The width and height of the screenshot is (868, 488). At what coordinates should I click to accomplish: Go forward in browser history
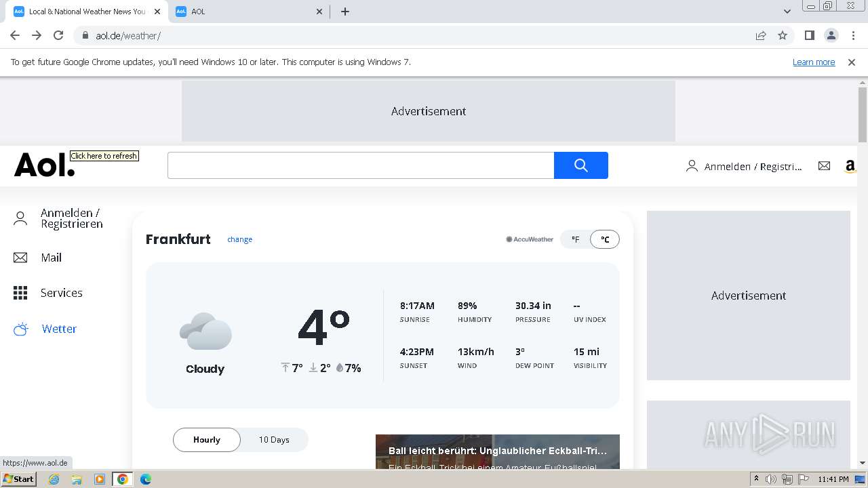tap(37, 36)
